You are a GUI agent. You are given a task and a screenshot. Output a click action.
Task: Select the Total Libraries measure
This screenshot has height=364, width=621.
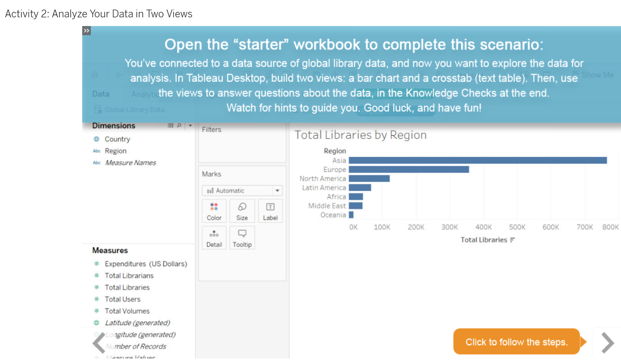tap(127, 287)
